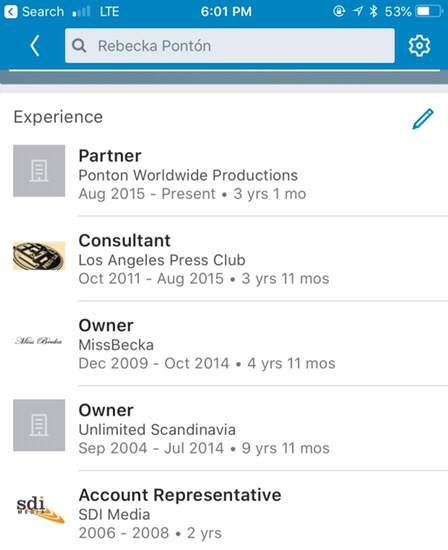Open Account Representative position entry
Viewport: 448px width, 550px height.
pyautogui.click(x=224, y=514)
